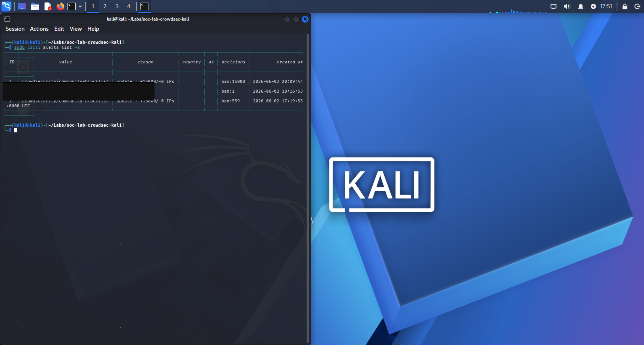
Task: Click the 'ID' column header
Action: click(12, 62)
